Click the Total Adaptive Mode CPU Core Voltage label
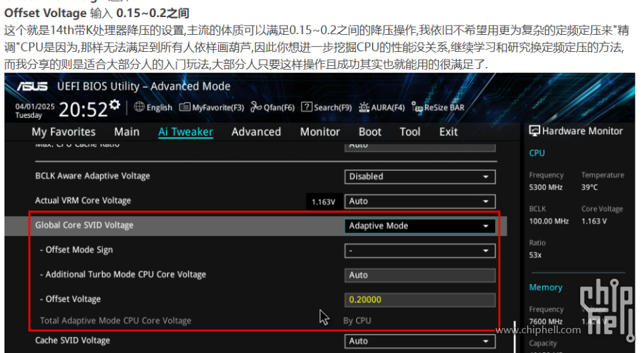The height and width of the screenshot is (353, 644). click(116, 321)
